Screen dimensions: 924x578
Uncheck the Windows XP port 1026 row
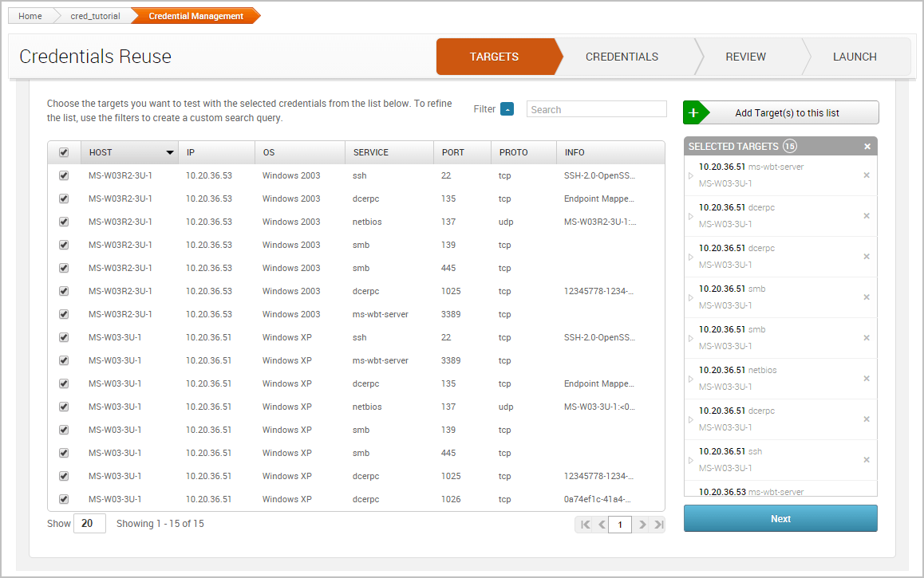coord(64,499)
